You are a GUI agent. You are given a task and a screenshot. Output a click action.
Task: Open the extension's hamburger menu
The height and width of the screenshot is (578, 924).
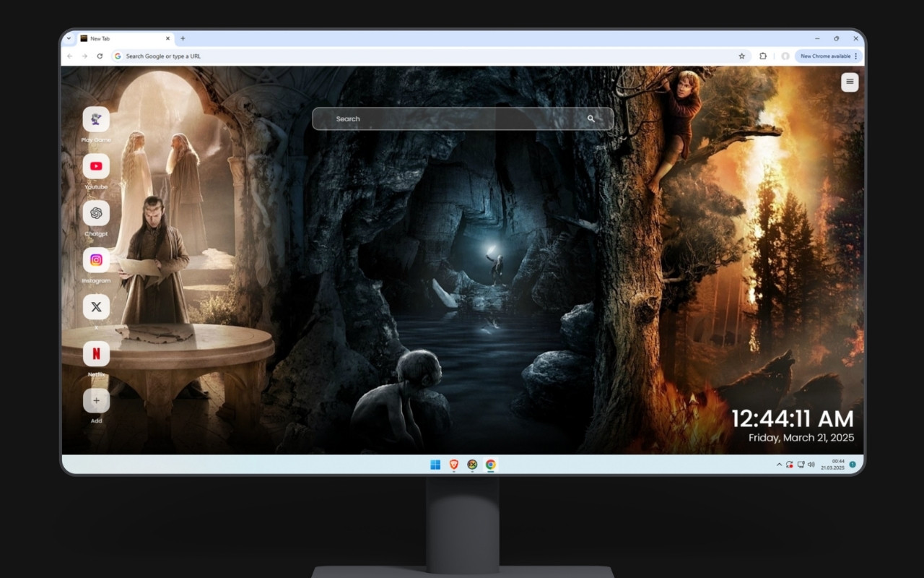[849, 82]
